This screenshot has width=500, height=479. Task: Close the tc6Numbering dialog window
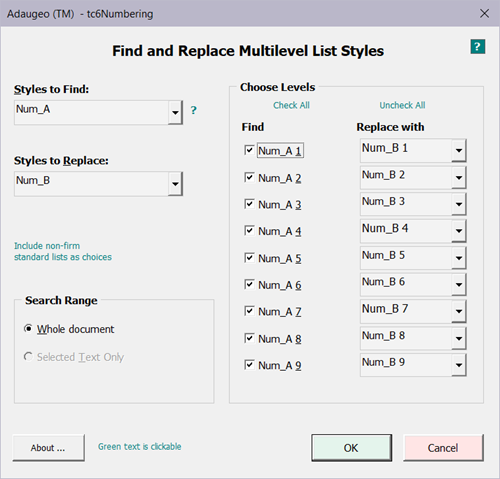pos(484,14)
